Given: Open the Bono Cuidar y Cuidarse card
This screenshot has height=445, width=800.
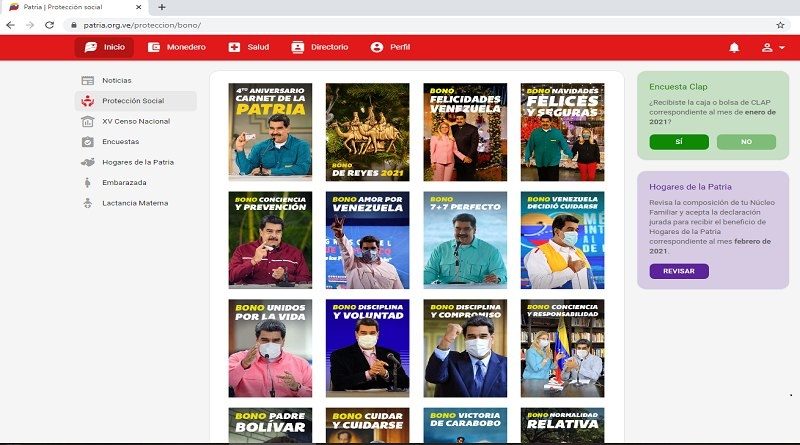Looking at the screenshot, I should (367, 425).
